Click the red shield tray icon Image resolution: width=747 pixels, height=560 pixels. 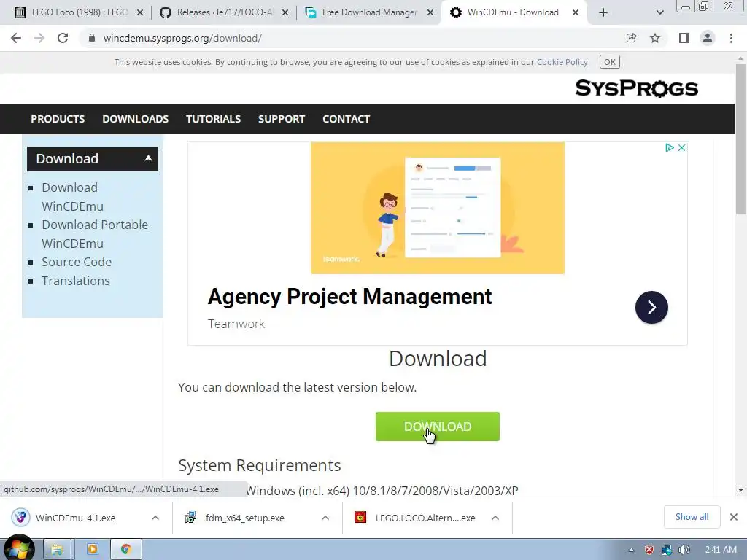(649, 550)
